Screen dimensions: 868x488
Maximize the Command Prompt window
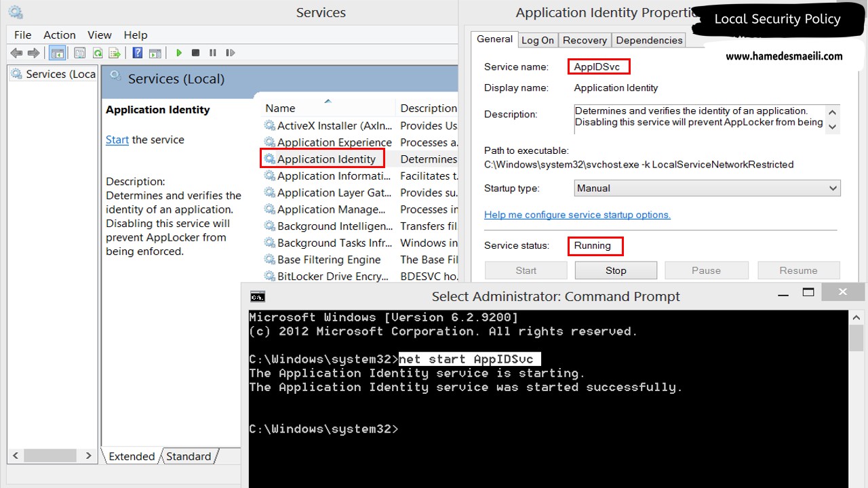click(x=808, y=293)
